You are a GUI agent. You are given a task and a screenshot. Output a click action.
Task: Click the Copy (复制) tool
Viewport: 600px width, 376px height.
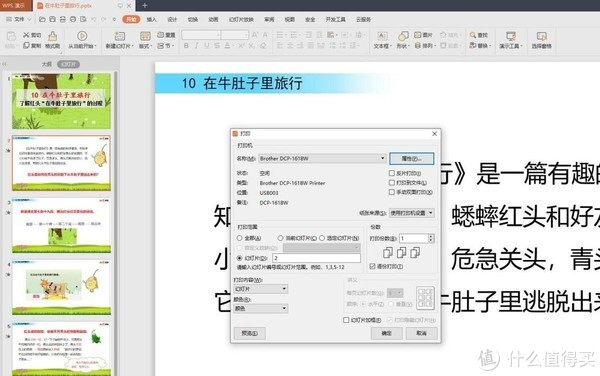tap(32, 46)
